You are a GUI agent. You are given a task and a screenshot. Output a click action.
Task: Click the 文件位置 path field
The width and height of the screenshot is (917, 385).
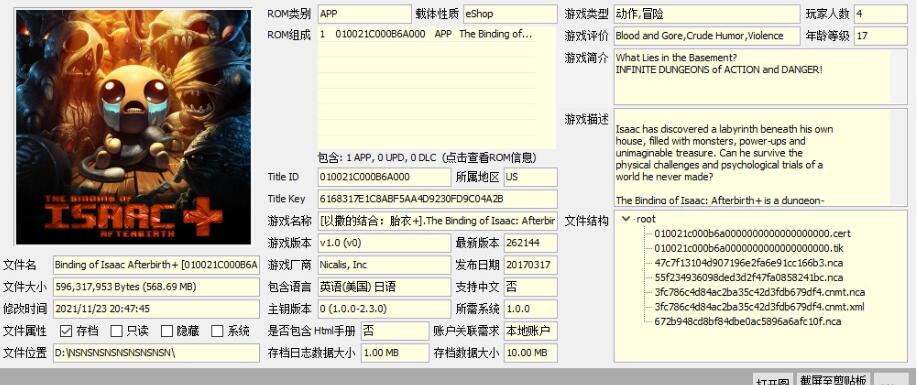156,353
